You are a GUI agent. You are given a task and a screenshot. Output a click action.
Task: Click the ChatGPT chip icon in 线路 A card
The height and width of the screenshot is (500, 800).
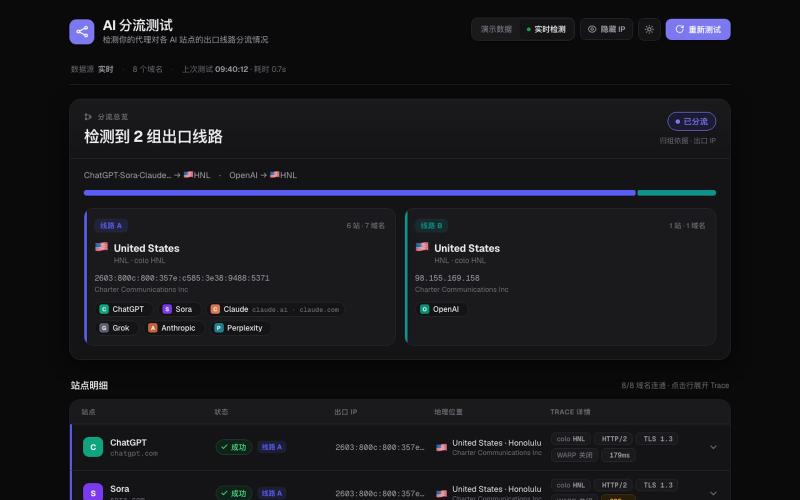(x=104, y=309)
